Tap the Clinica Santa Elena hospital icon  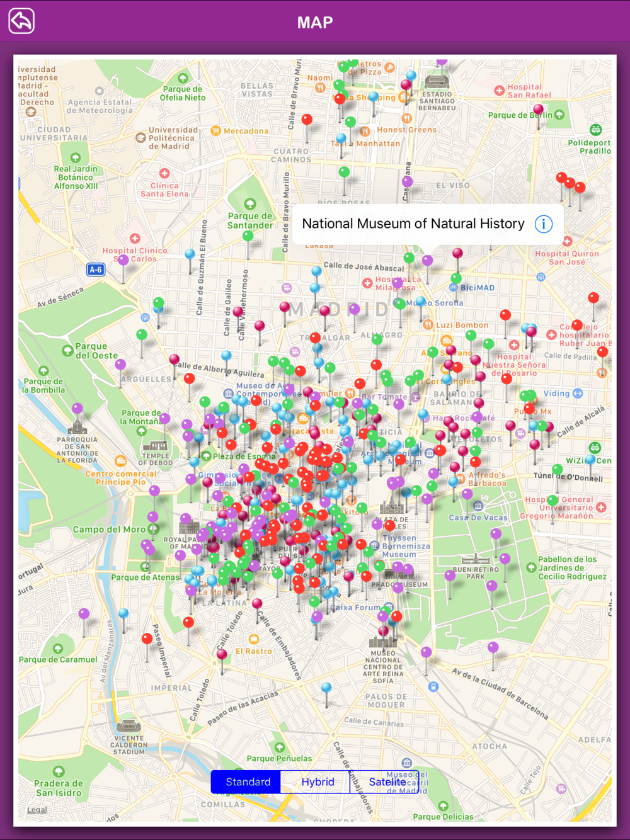tap(164, 173)
